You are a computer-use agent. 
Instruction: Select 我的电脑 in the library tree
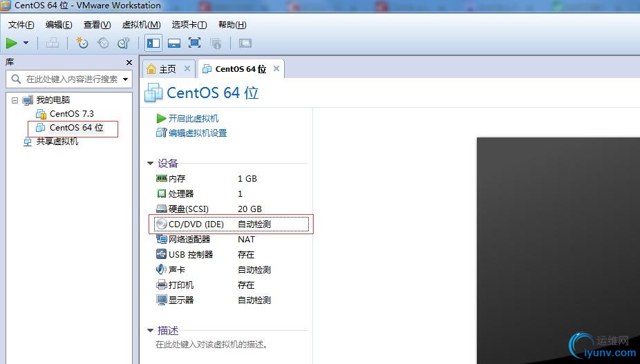(x=53, y=100)
